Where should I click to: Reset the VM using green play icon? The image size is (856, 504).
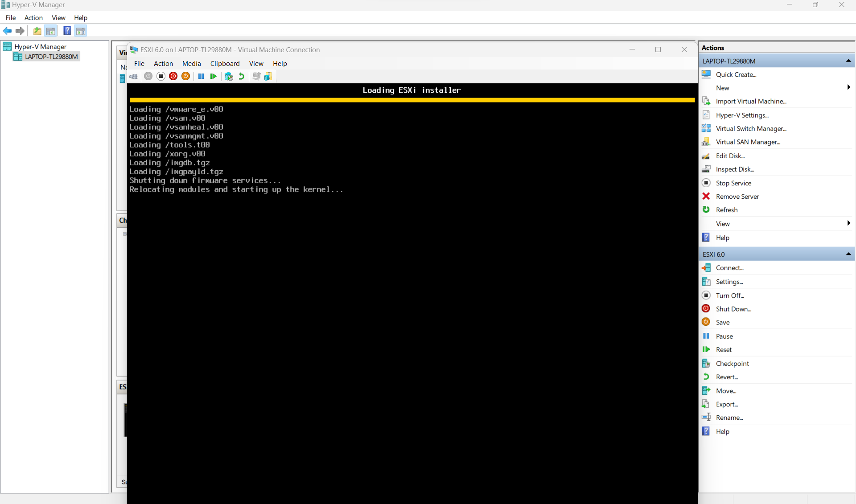coord(214,76)
